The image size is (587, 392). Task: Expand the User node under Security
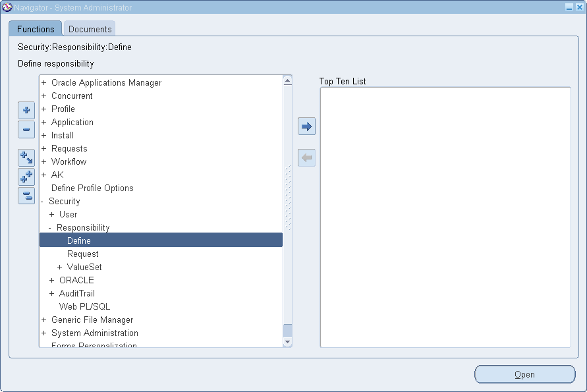52,214
